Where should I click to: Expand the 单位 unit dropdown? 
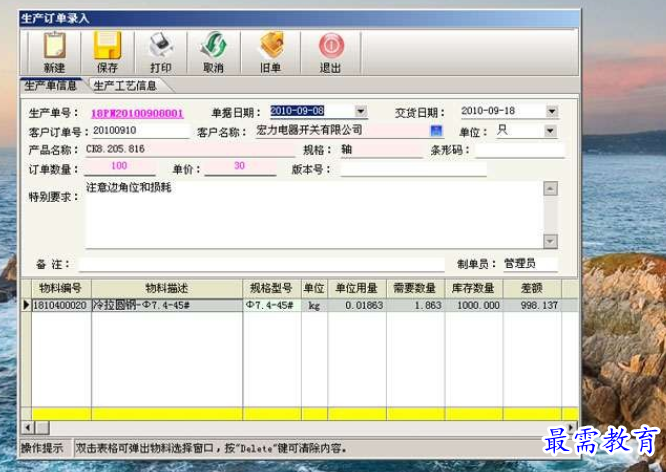point(550,131)
